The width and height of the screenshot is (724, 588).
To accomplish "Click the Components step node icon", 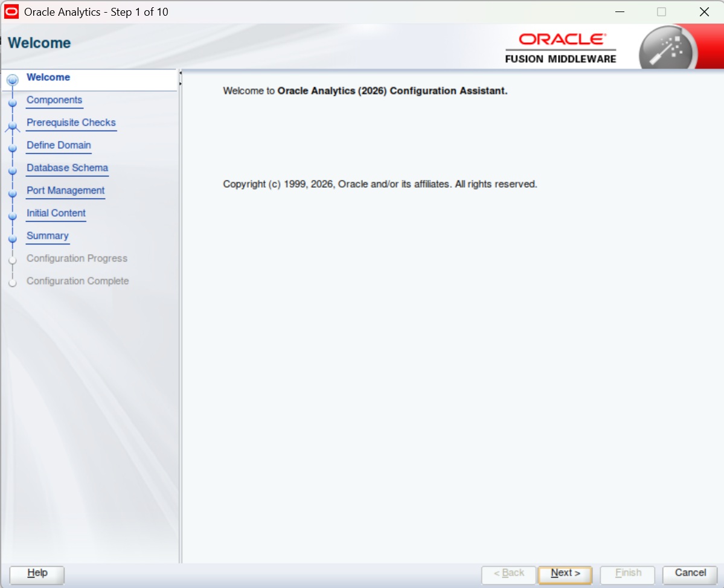I will pos(13,103).
